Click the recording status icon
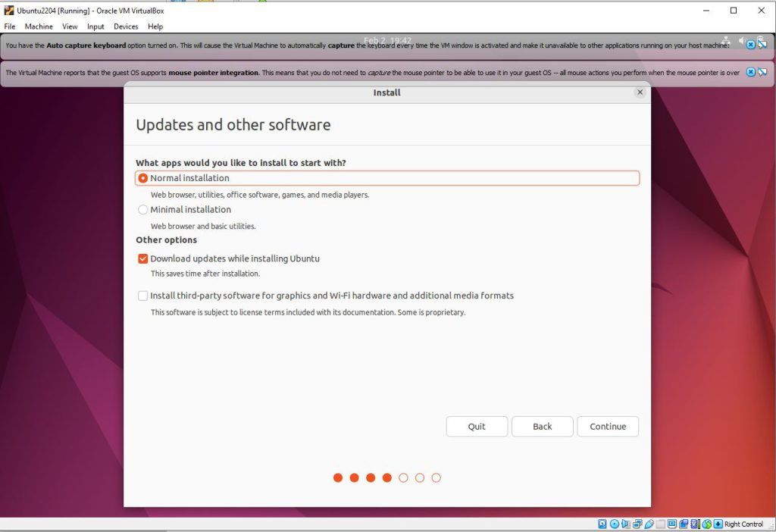The image size is (776, 532). click(684, 524)
